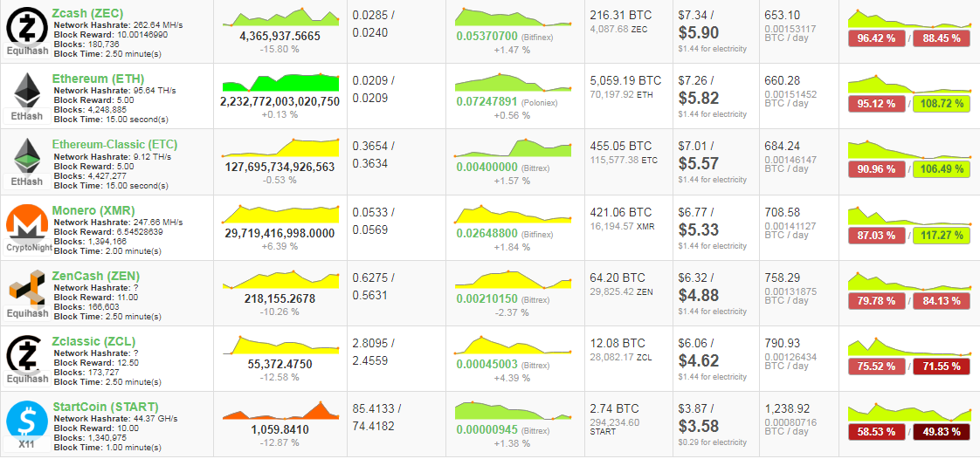
Task: Click the 71.55 % dark red badge
Action: pyautogui.click(x=942, y=367)
